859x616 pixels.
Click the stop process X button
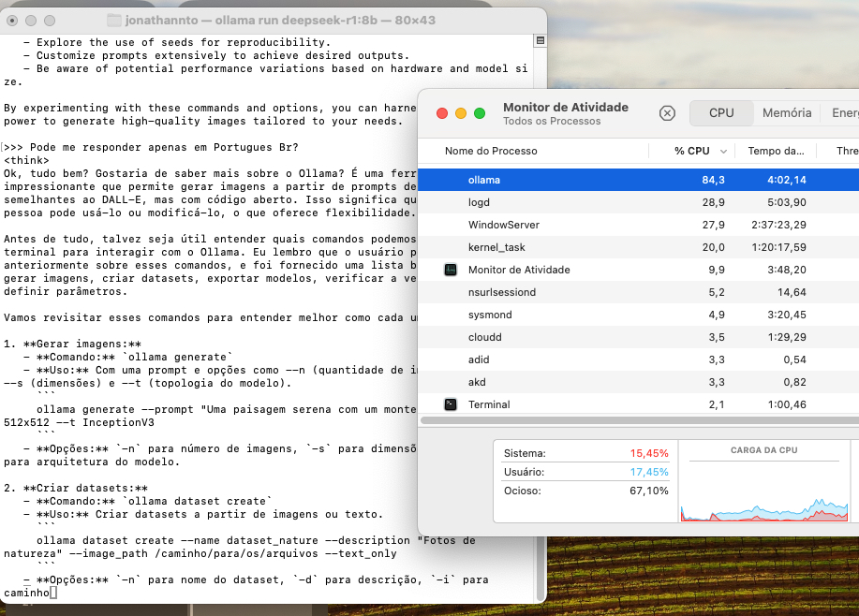(667, 113)
